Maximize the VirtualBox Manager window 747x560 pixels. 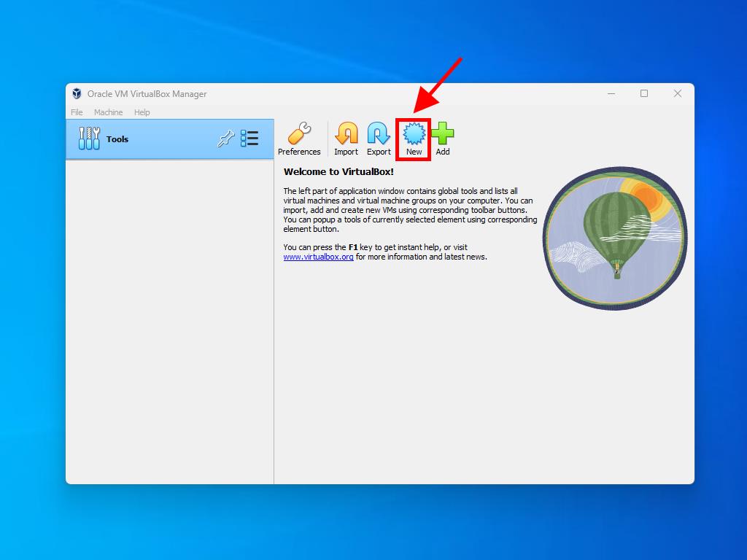[x=644, y=93]
